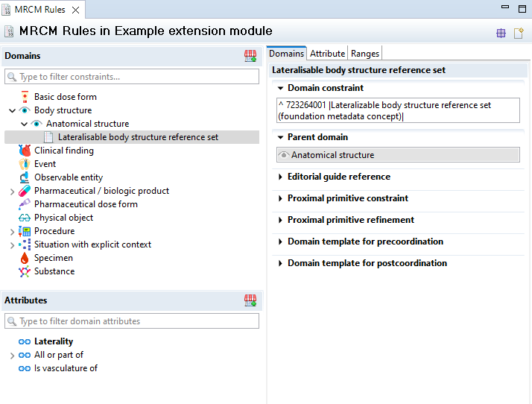The width and height of the screenshot is (532, 404).
Task: Click the add domain icon in Domains header
Action: [250, 56]
